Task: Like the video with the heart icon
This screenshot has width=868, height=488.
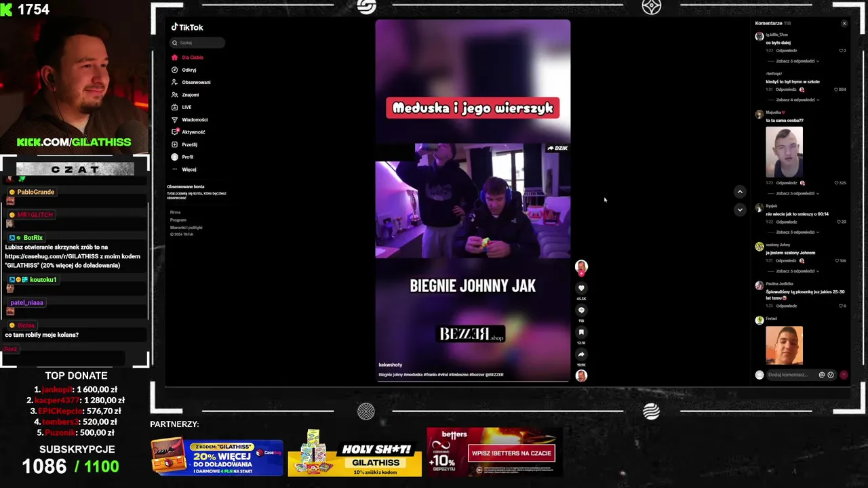Action: coord(581,288)
